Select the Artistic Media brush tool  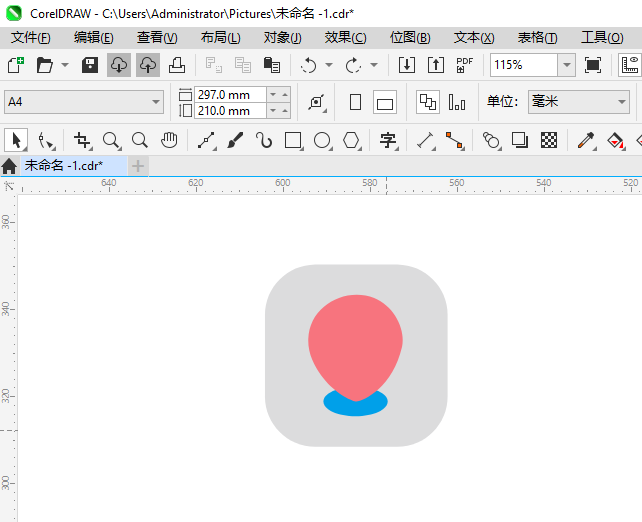(x=235, y=140)
